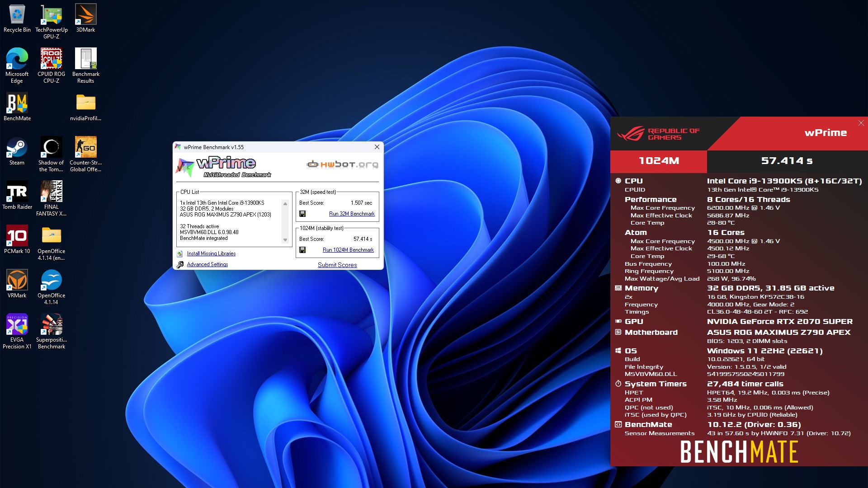Launch Microsoft Edge from desktop
The image size is (868, 488).
point(17,66)
